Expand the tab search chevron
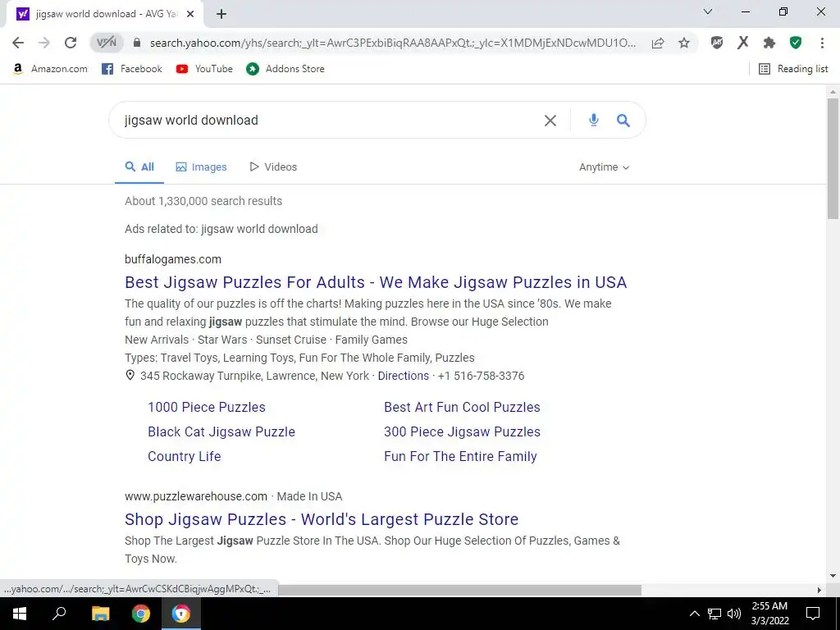The width and height of the screenshot is (840, 630). point(708,11)
